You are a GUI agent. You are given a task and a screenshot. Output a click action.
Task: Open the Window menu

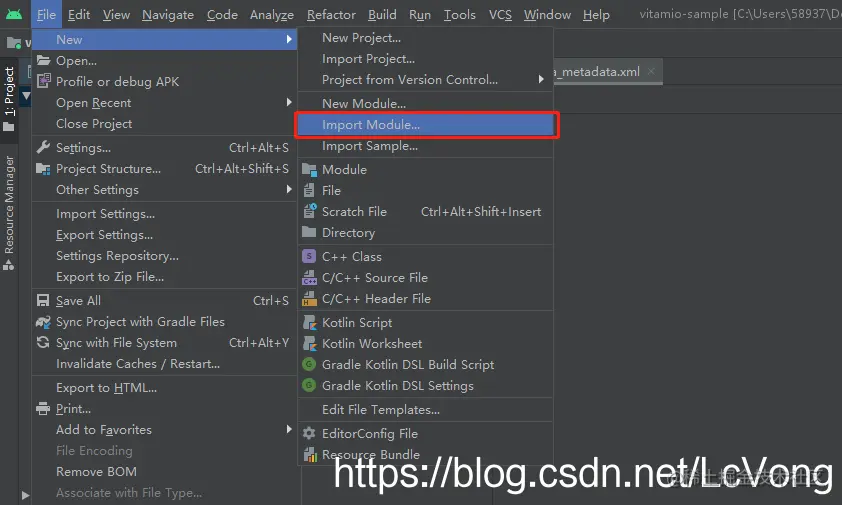coord(547,15)
